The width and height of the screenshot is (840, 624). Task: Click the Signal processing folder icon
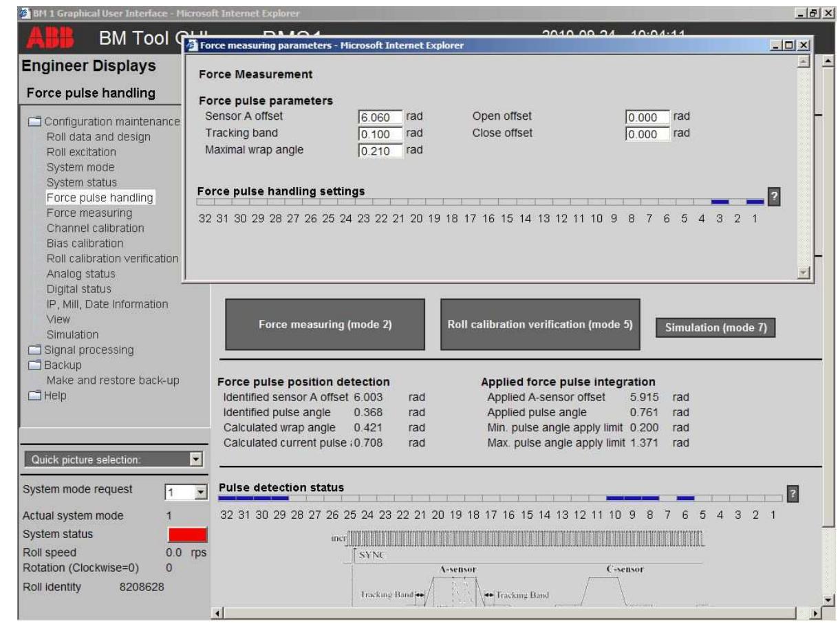pos(34,350)
